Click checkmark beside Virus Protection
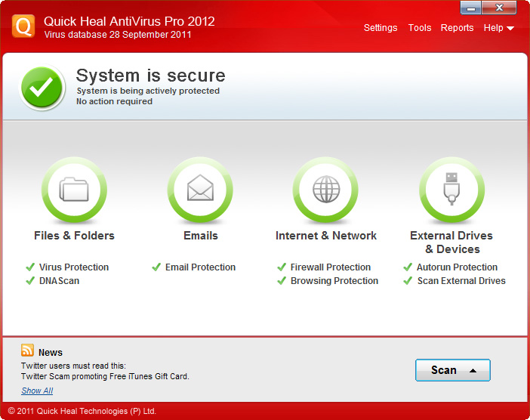 (30, 267)
